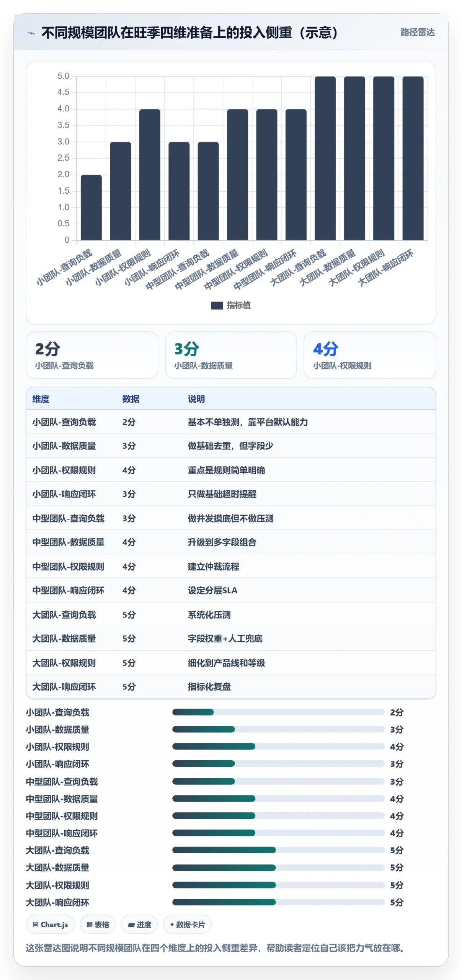The image size is (462, 980).
Task: Click the chart title 不同规模团队在旺季四维准备上的投入侧重
Action: coord(189,33)
